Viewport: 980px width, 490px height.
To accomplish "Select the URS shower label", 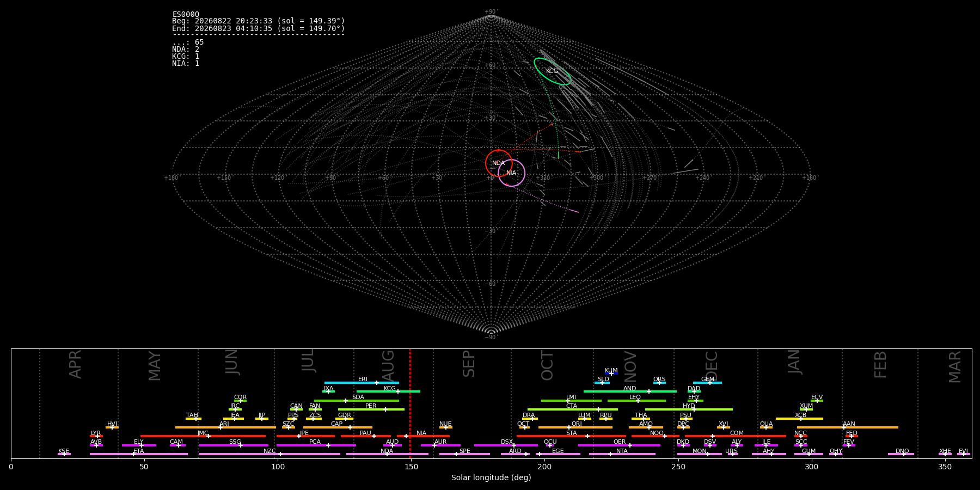I will pos(731,451).
